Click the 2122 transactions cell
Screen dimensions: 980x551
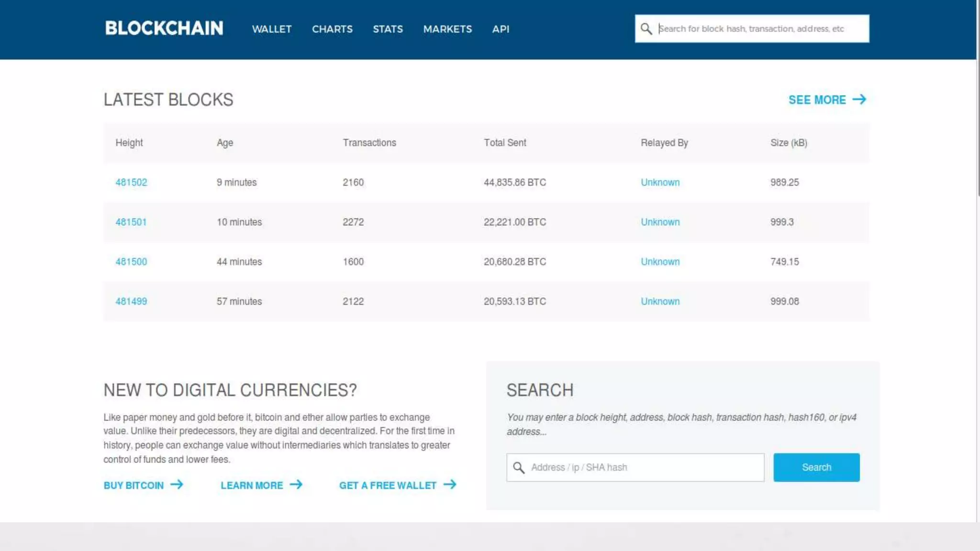pyautogui.click(x=353, y=301)
